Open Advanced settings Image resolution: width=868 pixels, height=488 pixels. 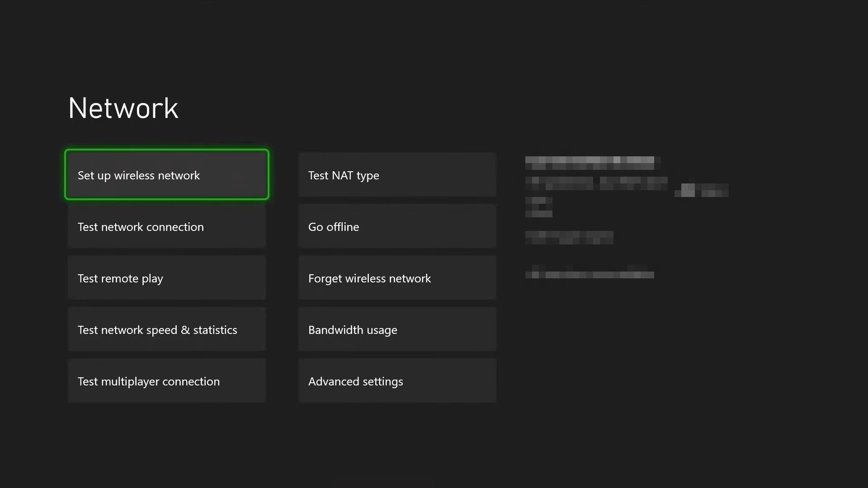(397, 381)
